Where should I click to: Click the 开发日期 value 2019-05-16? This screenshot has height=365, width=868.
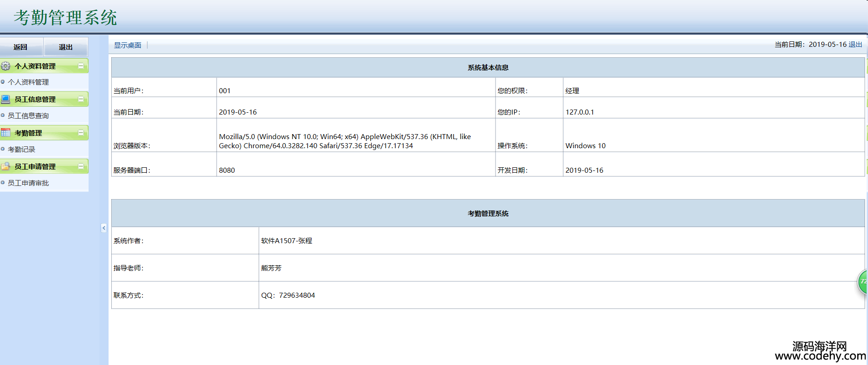tap(585, 170)
